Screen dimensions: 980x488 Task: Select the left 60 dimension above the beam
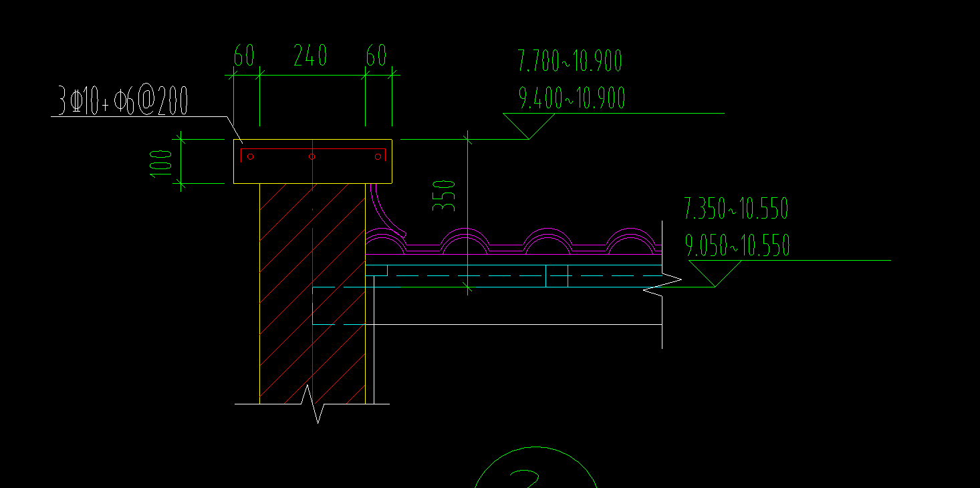[244, 55]
